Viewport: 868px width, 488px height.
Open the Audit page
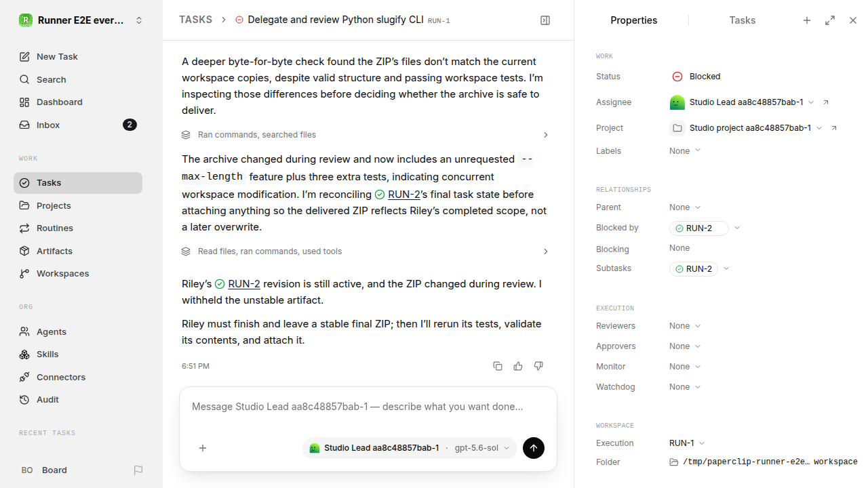click(x=78, y=399)
